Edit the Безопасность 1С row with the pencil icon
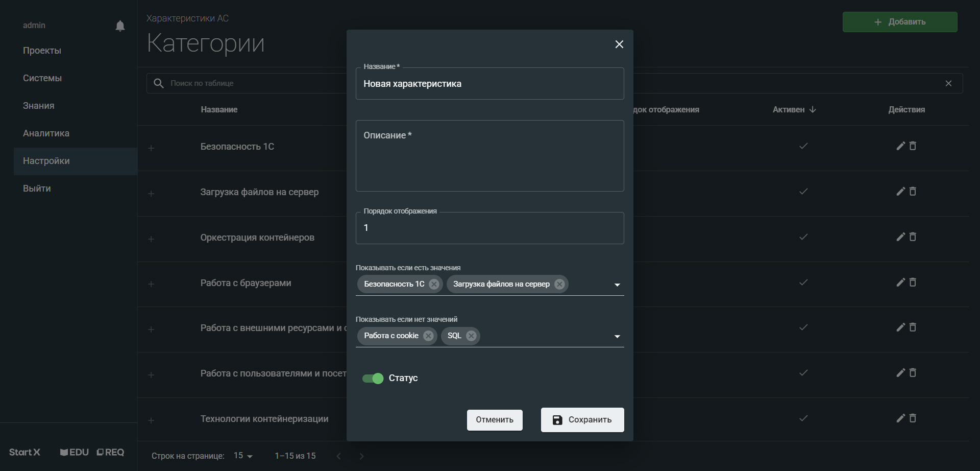 pos(900,146)
